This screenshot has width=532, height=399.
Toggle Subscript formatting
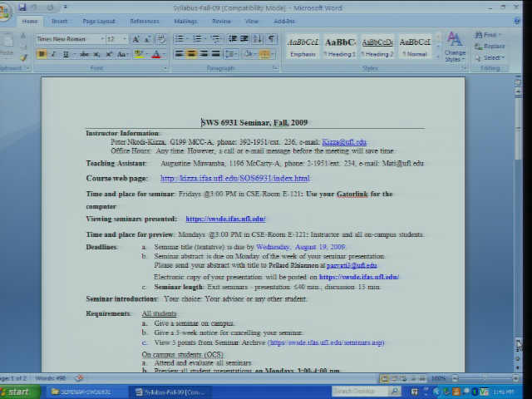click(96, 54)
